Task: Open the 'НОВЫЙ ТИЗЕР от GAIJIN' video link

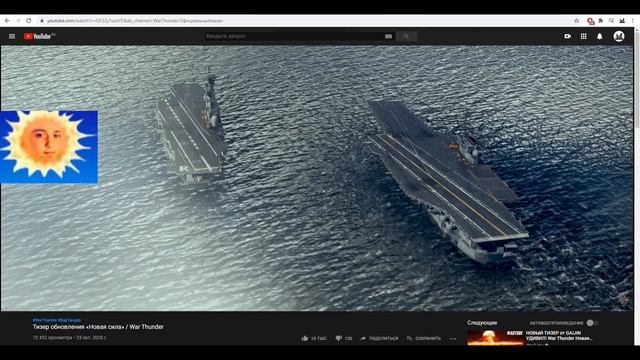Action: (559, 336)
